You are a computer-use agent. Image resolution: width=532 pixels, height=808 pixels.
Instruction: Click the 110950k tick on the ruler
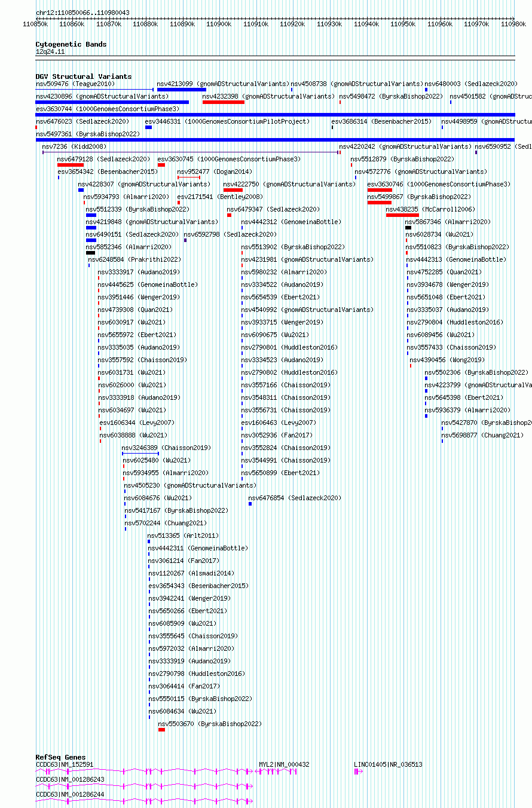tap(403, 24)
